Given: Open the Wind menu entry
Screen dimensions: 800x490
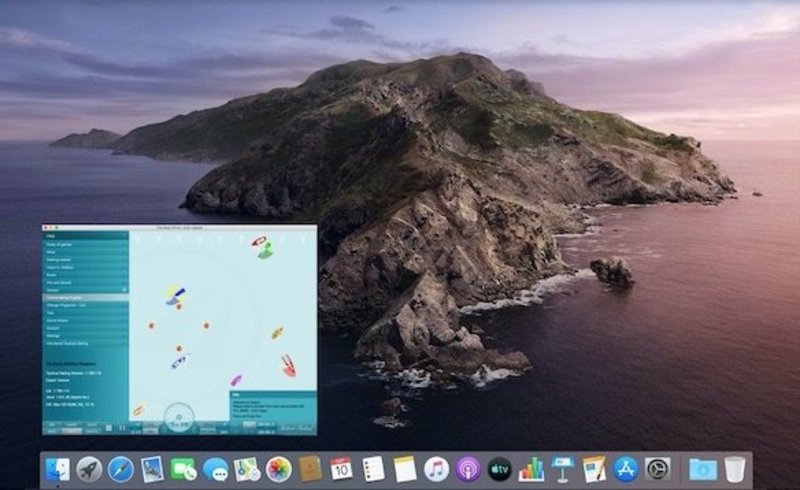Looking at the screenshot, I should point(85,252).
